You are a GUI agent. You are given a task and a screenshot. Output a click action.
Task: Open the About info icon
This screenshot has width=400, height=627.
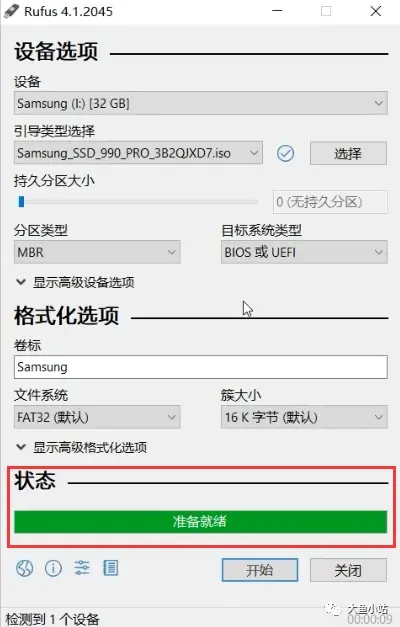click(53, 568)
